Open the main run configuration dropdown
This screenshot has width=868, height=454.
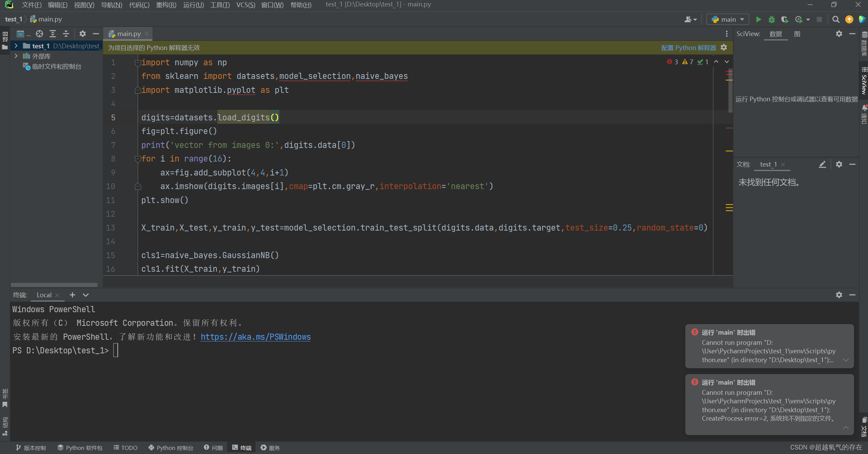(x=728, y=19)
